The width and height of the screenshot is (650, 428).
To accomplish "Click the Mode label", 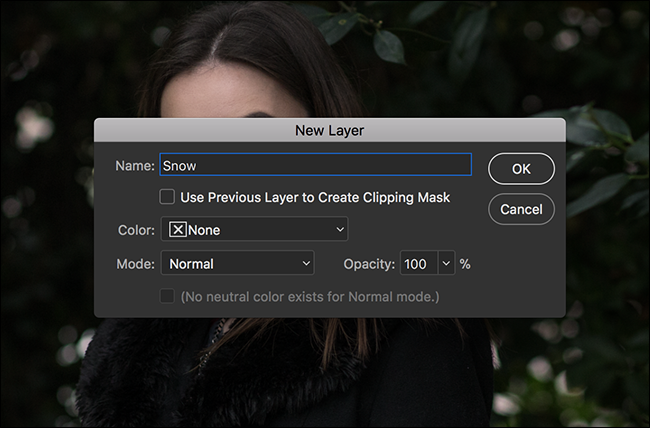I will coord(135,264).
